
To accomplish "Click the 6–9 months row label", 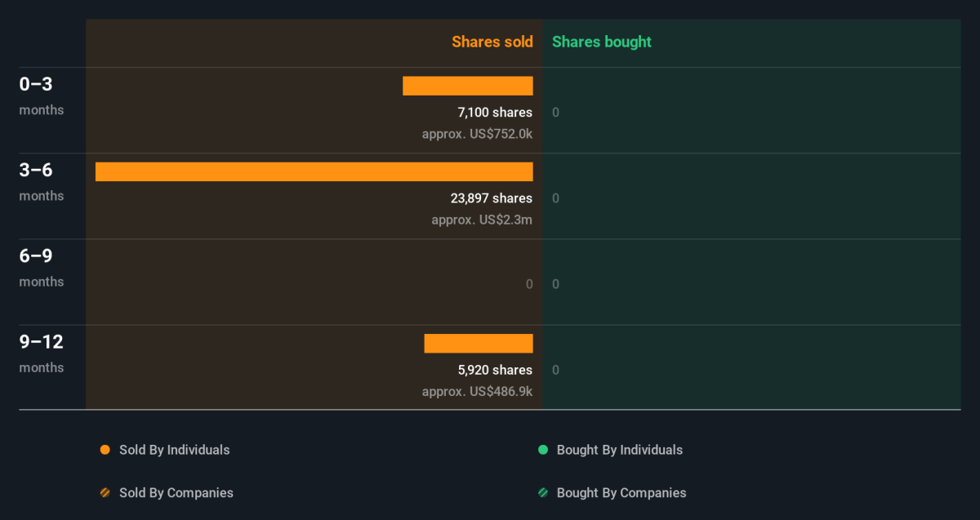I will pos(42,267).
